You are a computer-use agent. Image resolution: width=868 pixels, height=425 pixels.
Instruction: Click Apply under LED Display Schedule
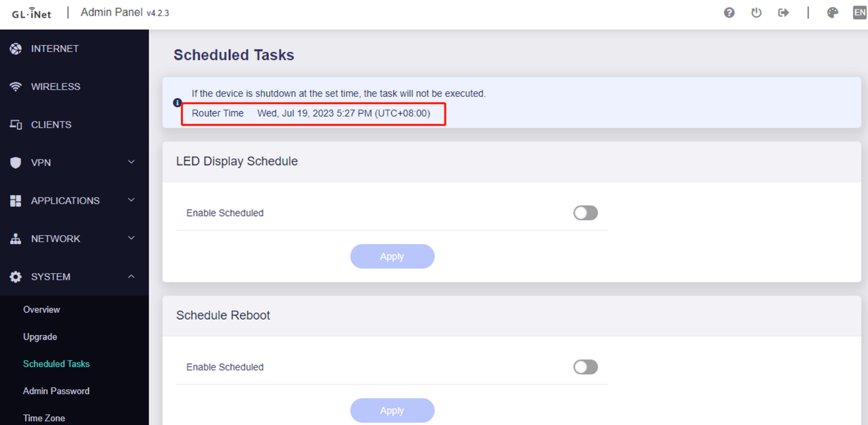(392, 256)
